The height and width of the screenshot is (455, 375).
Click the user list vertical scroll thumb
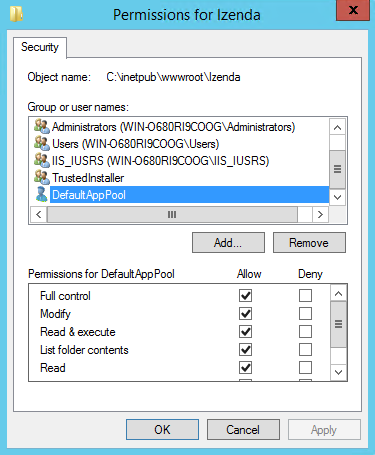point(337,169)
